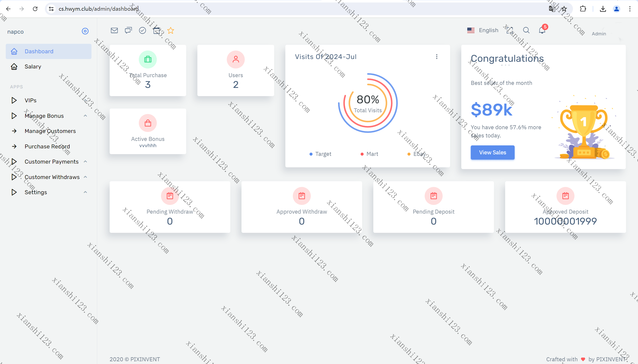Open the email icon in top toolbar

114,31
